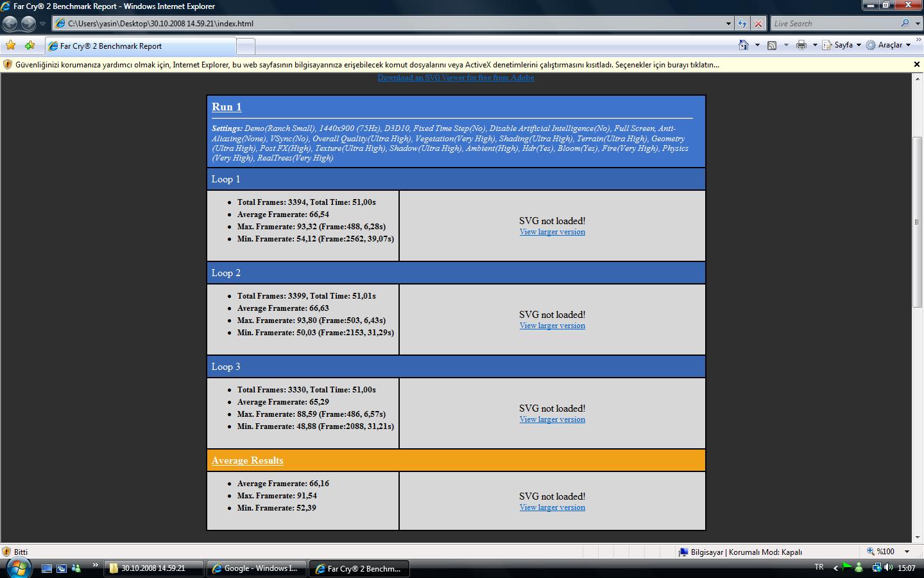Click the %100 zoom level button

881,552
